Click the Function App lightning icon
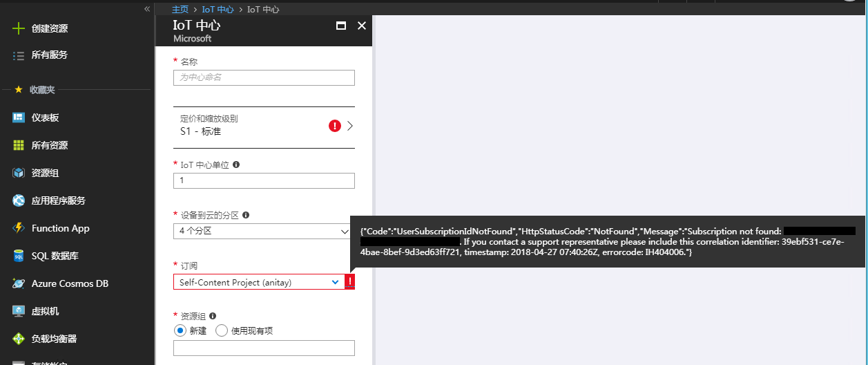The height and width of the screenshot is (365, 868). pos(19,228)
